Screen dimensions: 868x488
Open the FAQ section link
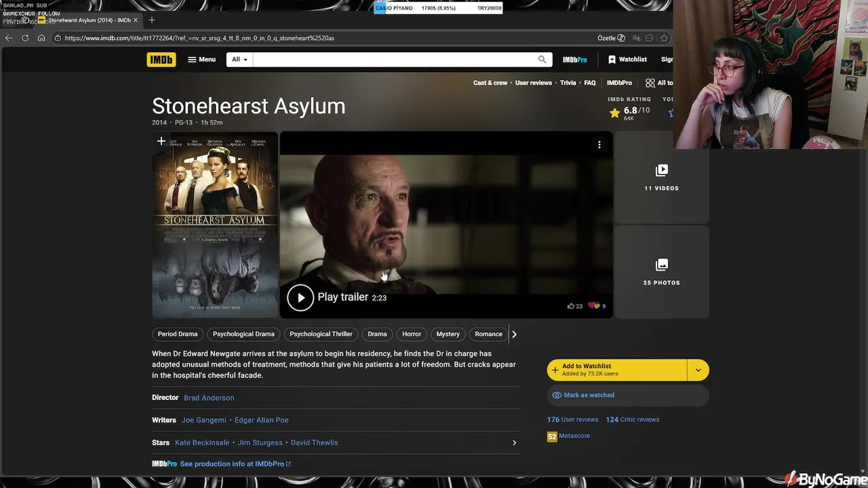pos(590,83)
